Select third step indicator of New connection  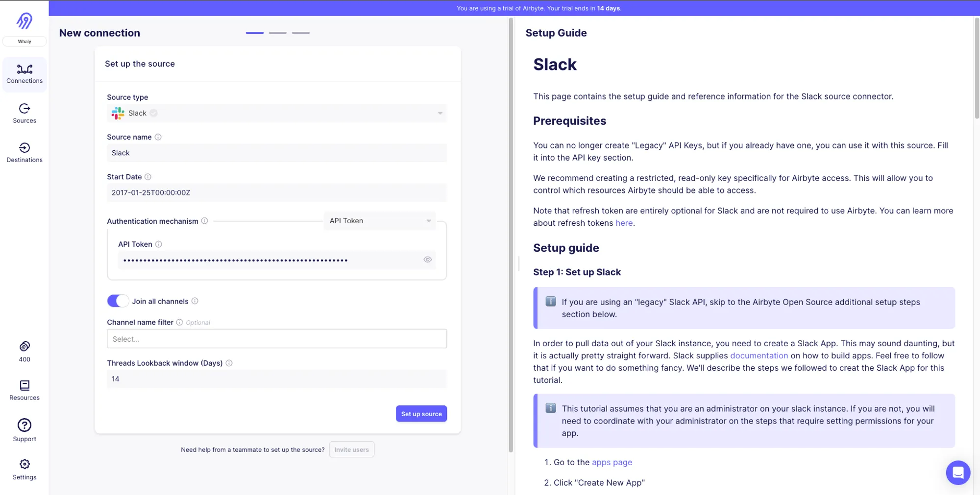(301, 33)
